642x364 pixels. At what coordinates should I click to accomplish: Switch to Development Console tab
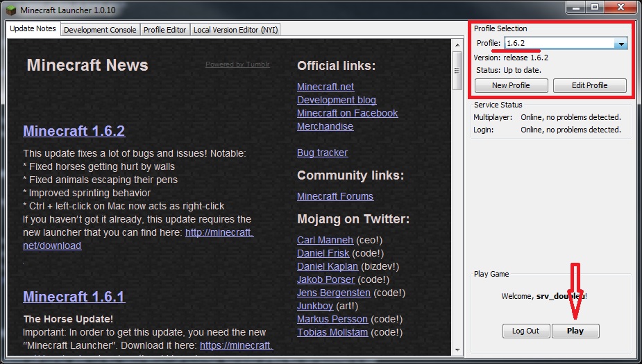100,30
